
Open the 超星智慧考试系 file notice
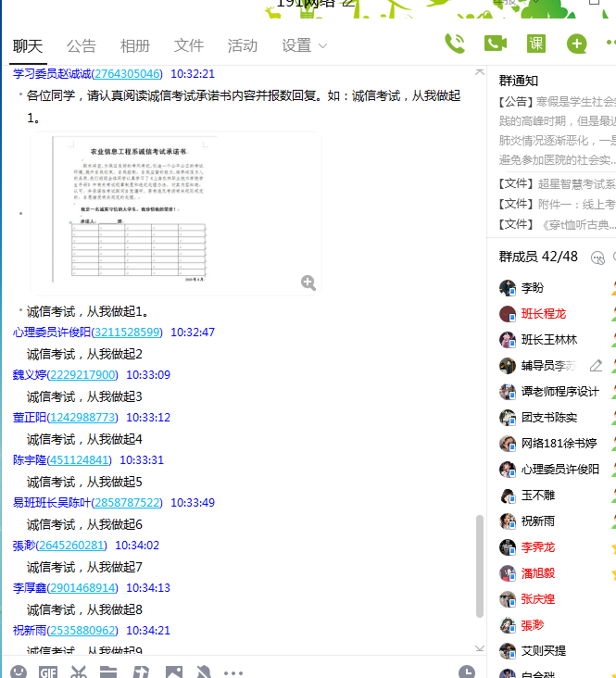click(x=556, y=183)
